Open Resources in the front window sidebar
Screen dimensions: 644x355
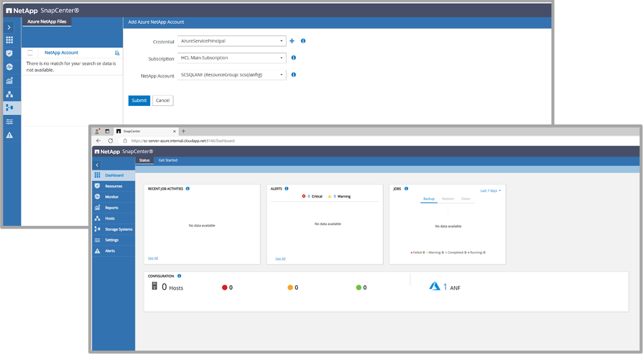(113, 186)
